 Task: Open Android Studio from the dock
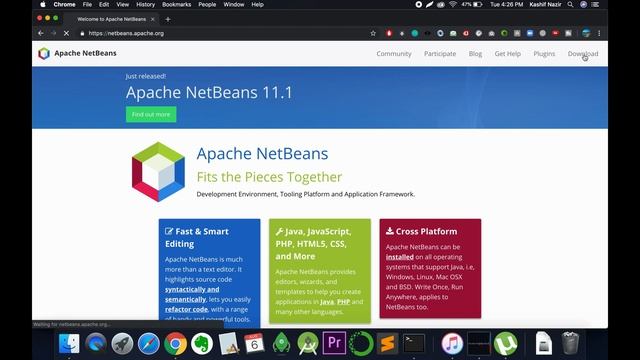(308, 343)
